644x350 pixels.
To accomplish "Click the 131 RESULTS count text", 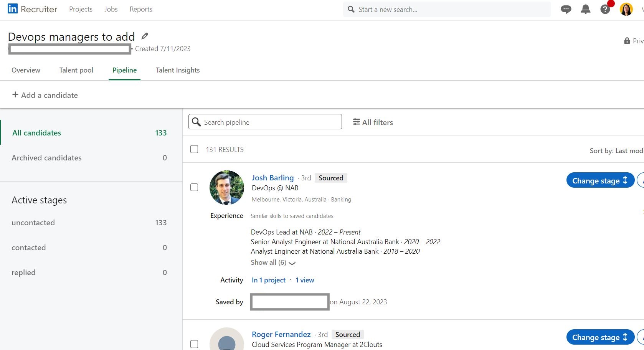I will tap(225, 150).
